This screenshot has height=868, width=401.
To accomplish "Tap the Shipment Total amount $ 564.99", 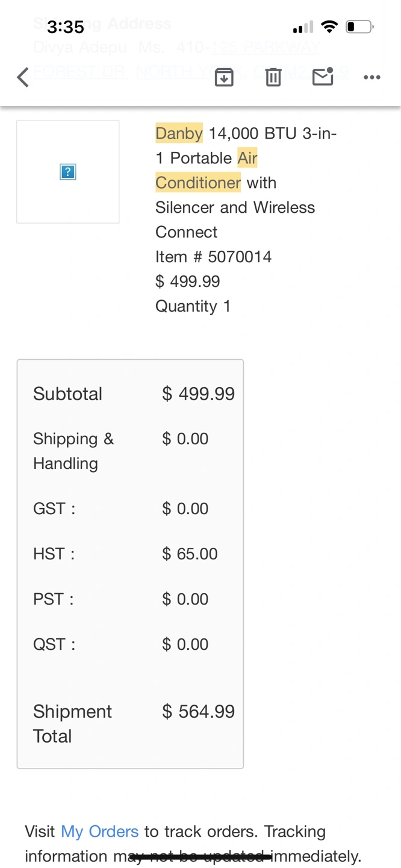I will (198, 712).
